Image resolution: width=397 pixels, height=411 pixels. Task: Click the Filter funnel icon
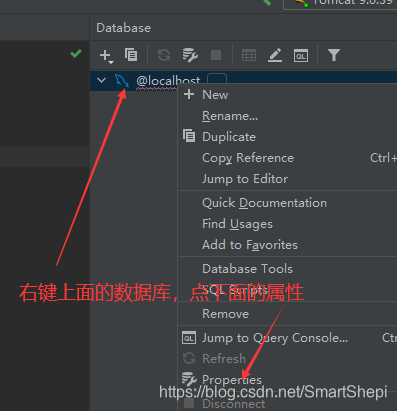tap(334, 55)
